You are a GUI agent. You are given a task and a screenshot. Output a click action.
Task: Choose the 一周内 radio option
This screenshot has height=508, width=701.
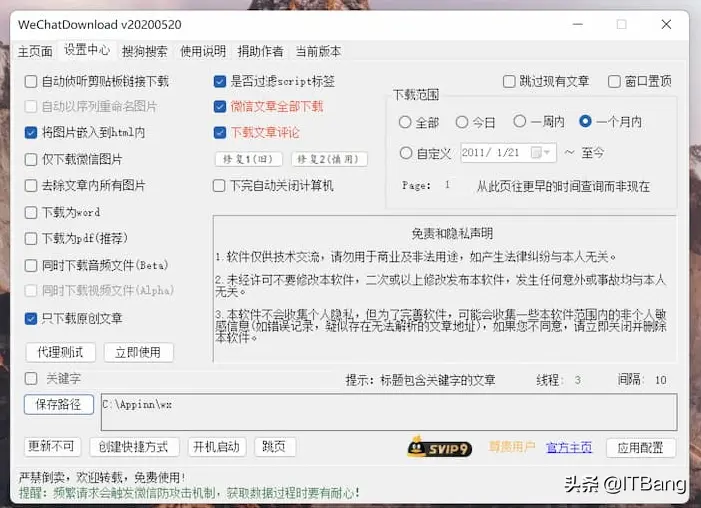[x=520, y=122]
